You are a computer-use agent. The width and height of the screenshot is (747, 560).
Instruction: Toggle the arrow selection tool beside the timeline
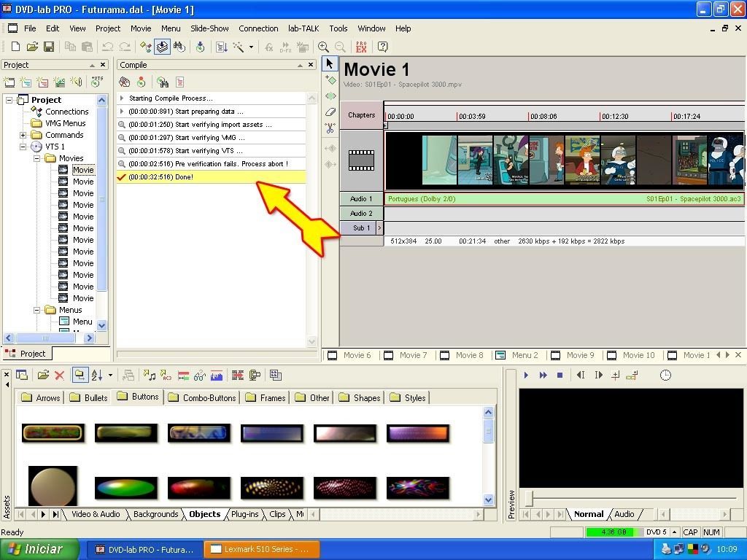(330, 63)
